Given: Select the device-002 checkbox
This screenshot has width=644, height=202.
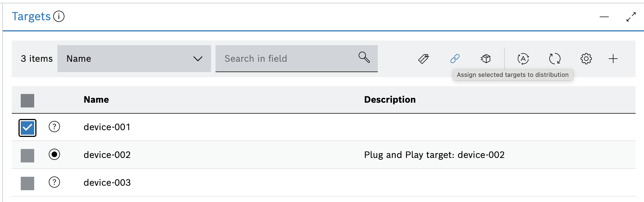Looking at the screenshot, I should tap(27, 156).
